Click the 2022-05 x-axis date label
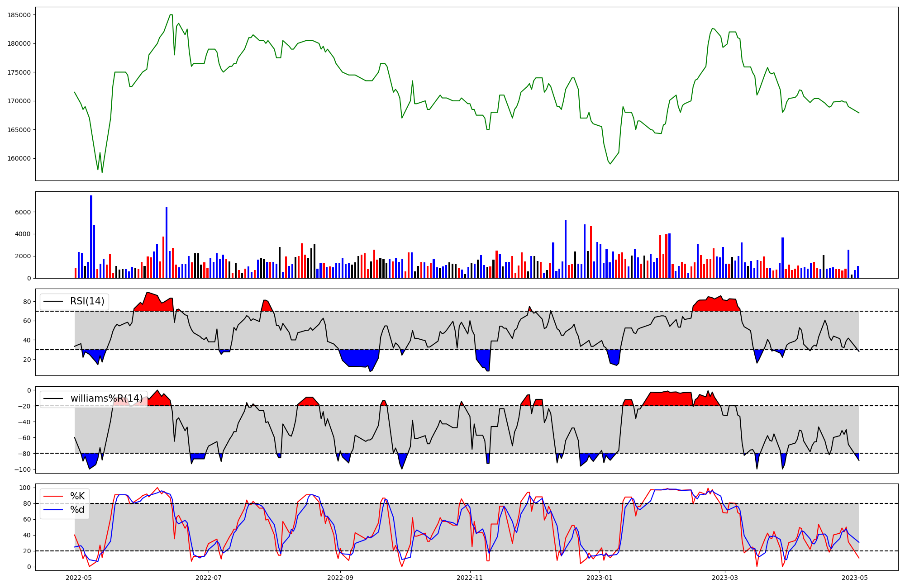This screenshot has width=905, height=588. (x=79, y=578)
